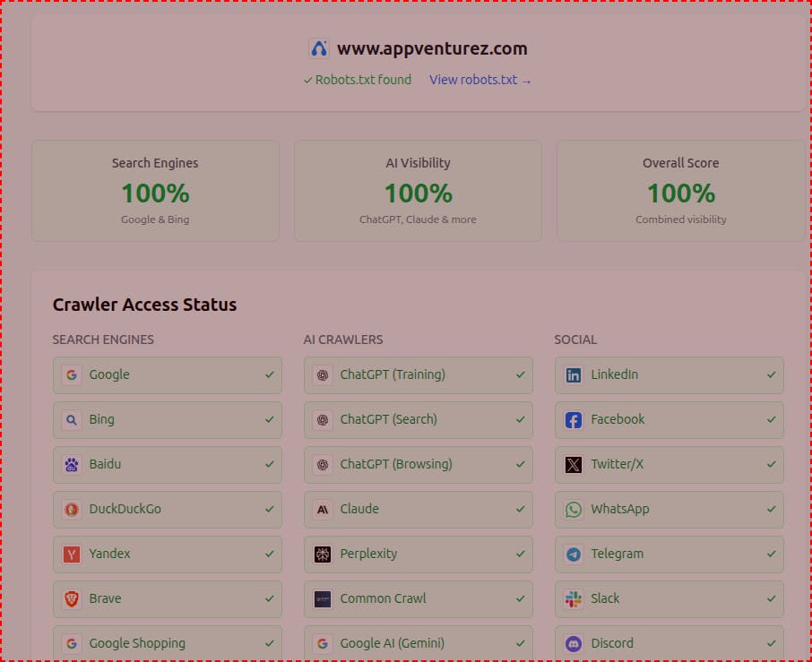812x662 pixels.
Task: Click the checkmark in the Slack row
Action: (x=771, y=598)
